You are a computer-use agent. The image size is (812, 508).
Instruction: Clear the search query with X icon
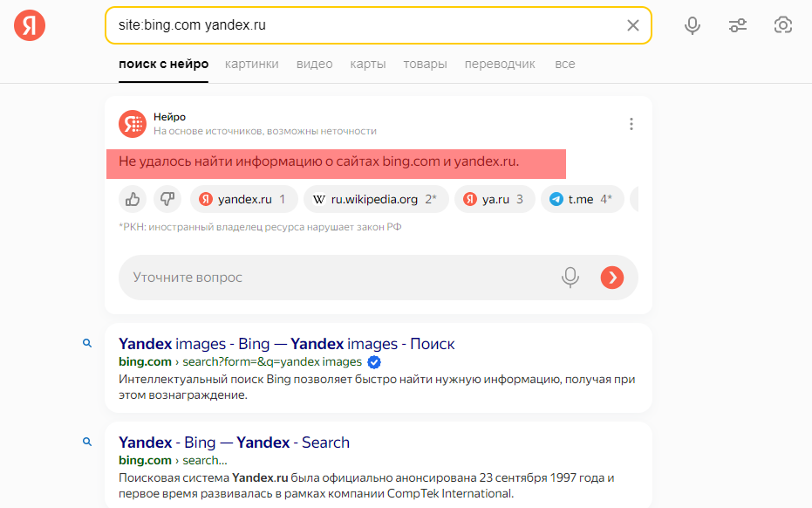633,25
